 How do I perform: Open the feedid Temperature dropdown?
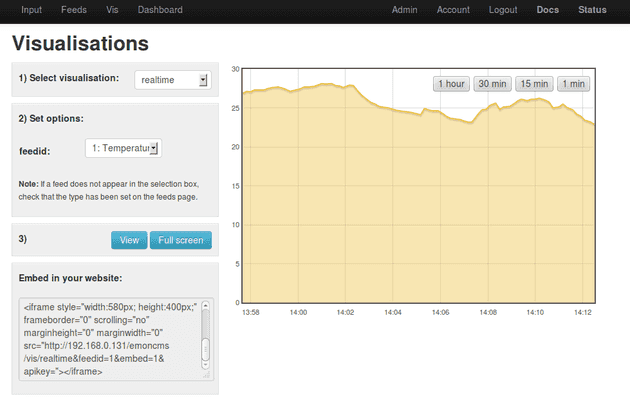(123, 149)
